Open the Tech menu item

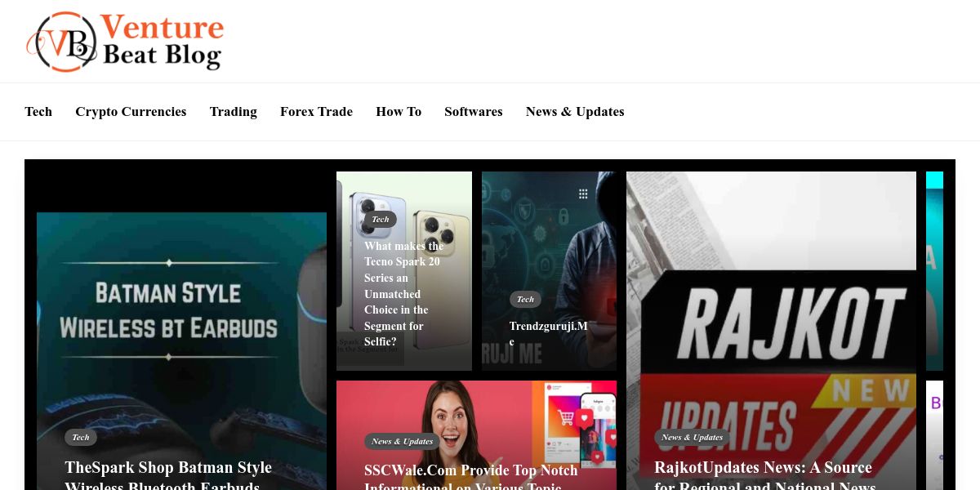(38, 112)
